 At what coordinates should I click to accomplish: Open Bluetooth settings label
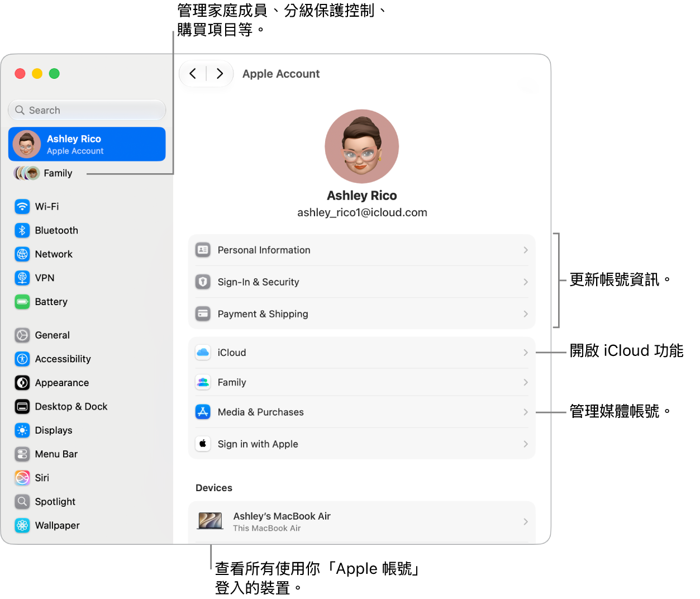[x=56, y=230]
